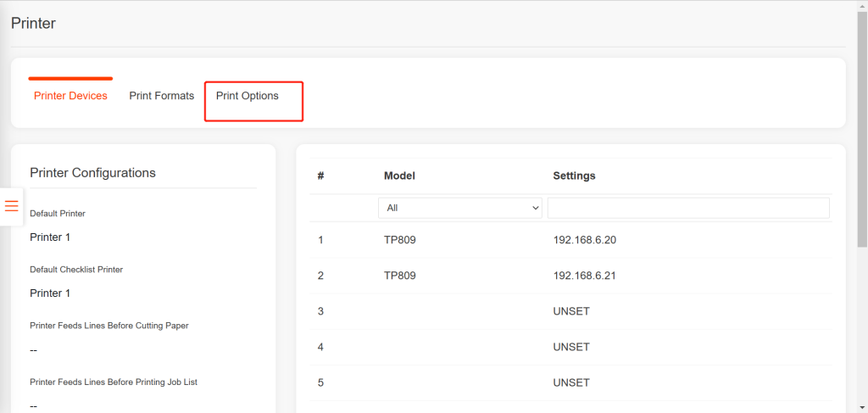The height and width of the screenshot is (413, 868).
Task: Click Default Printer value Printer 1
Action: tap(51, 237)
